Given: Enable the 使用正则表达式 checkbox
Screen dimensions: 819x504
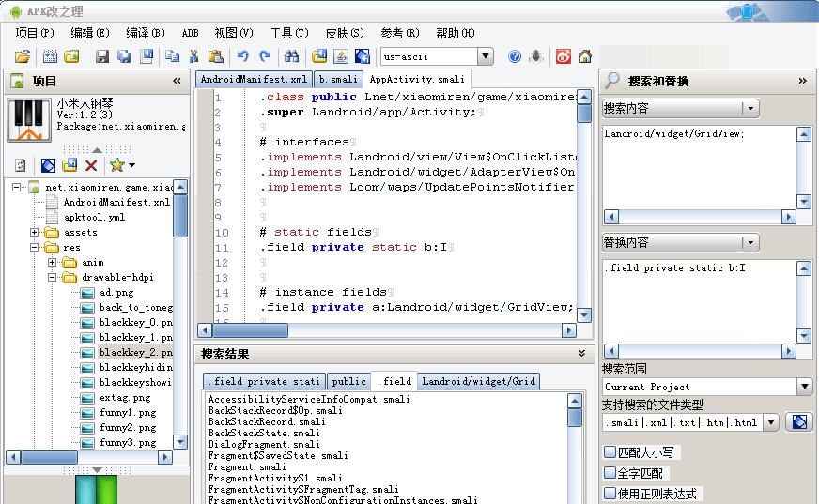Looking at the screenshot, I should click(610, 494).
